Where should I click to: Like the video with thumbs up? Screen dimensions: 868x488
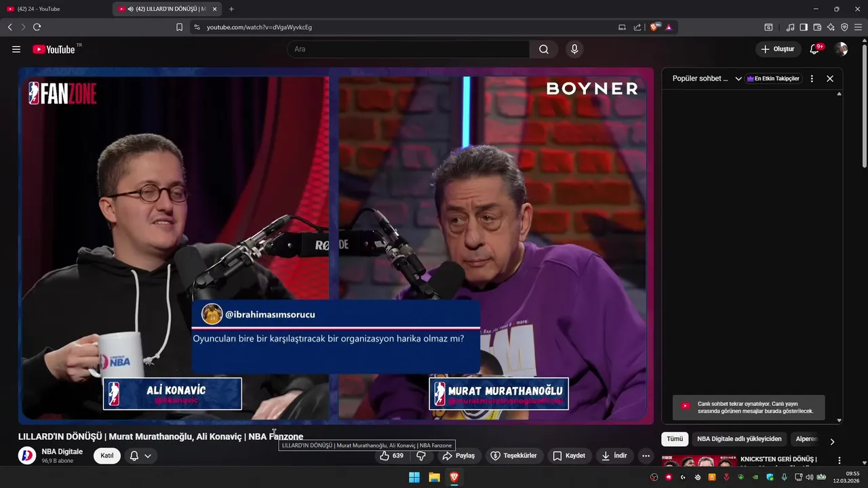pyautogui.click(x=392, y=455)
